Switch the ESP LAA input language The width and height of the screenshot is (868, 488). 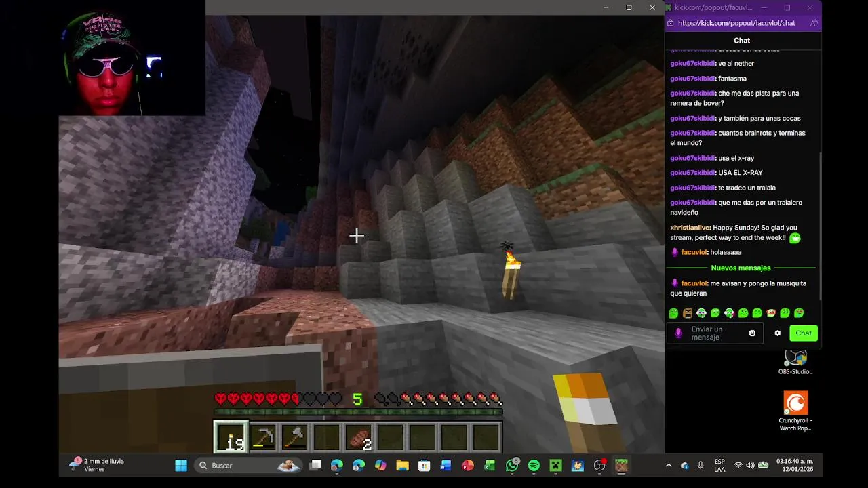pos(719,466)
